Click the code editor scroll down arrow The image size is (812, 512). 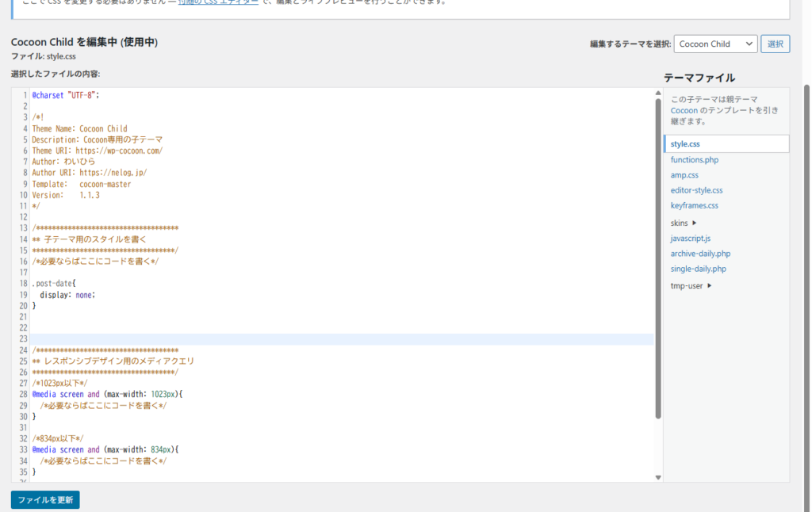click(657, 477)
